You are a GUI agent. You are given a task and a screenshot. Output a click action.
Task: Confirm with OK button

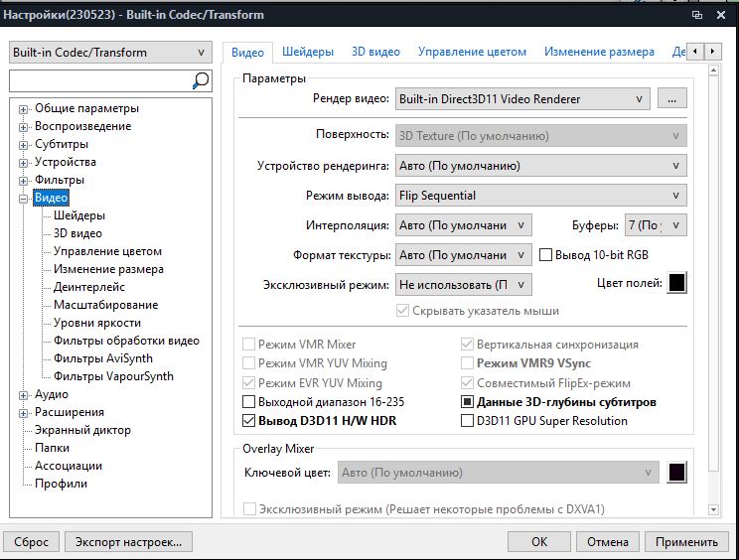[x=539, y=542]
